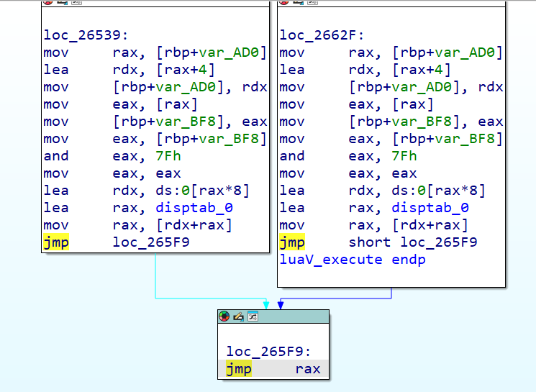Click disptab_0 reference in loc_2662F block
This screenshot has width=536, height=392.
430,208
